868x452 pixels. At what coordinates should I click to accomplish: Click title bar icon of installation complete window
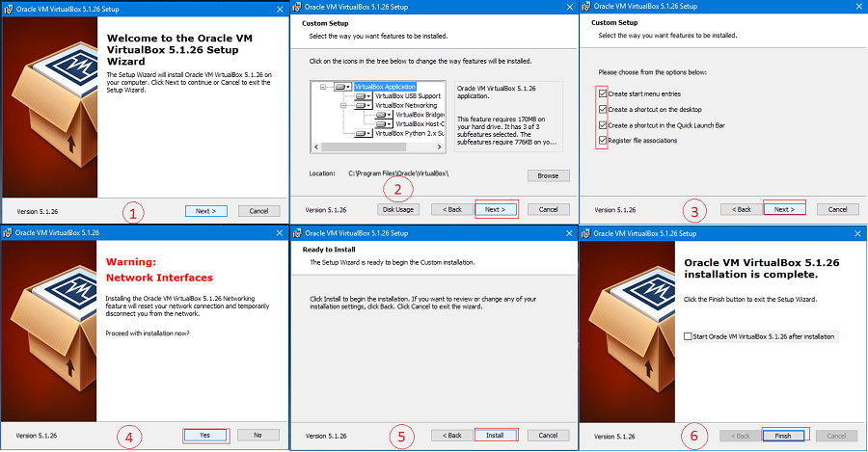(586, 233)
